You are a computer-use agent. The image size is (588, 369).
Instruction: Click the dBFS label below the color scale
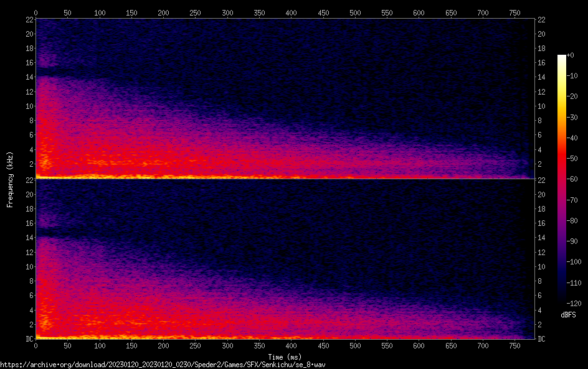pos(568,315)
